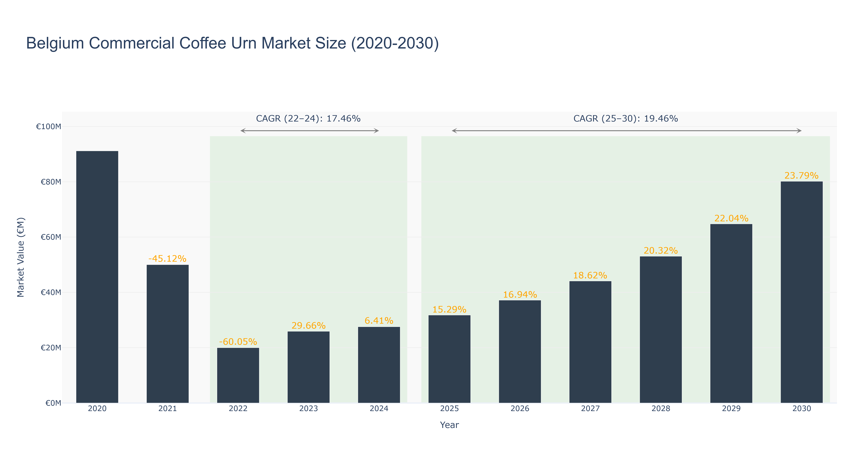Click the chart title text
868x465 pixels.
point(232,43)
